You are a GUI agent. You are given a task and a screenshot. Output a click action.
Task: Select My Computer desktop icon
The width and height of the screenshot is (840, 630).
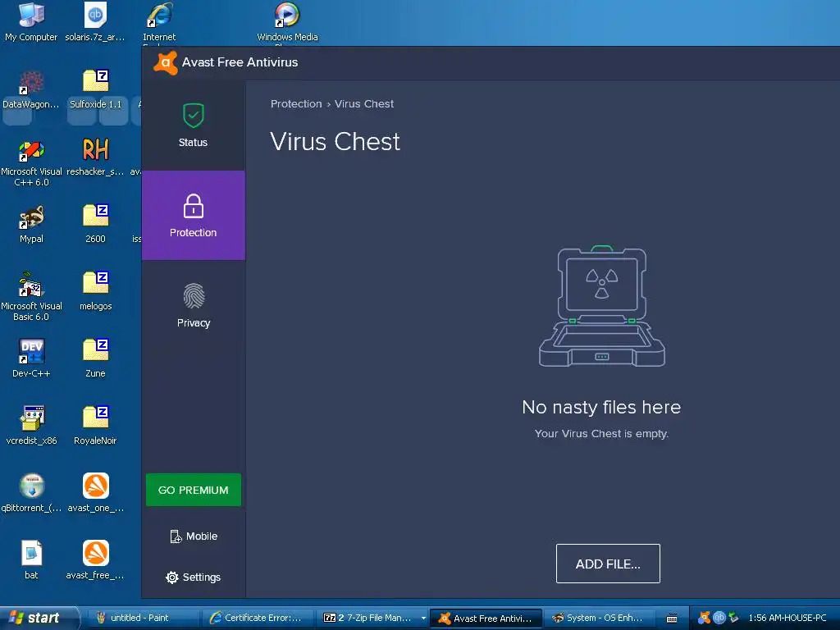click(x=31, y=22)
